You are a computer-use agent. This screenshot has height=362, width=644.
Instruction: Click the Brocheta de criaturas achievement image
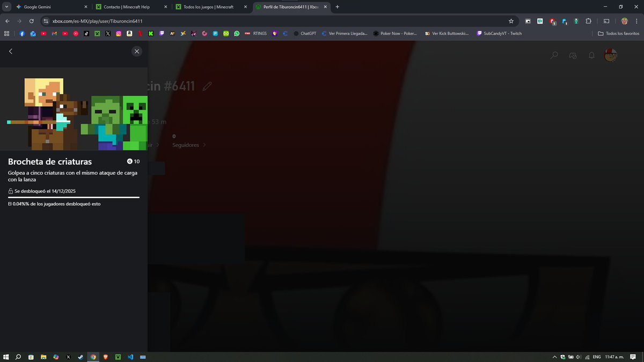click(74, 109)
